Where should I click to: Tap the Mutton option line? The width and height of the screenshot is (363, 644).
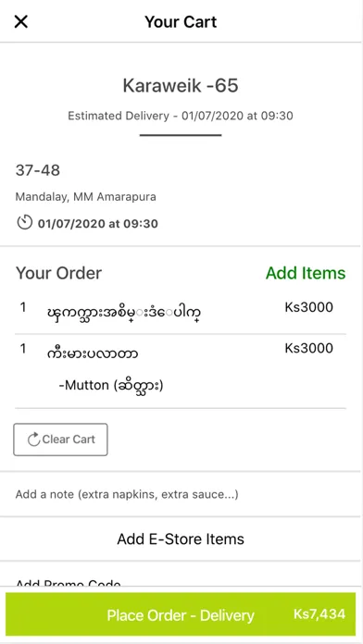111,386
